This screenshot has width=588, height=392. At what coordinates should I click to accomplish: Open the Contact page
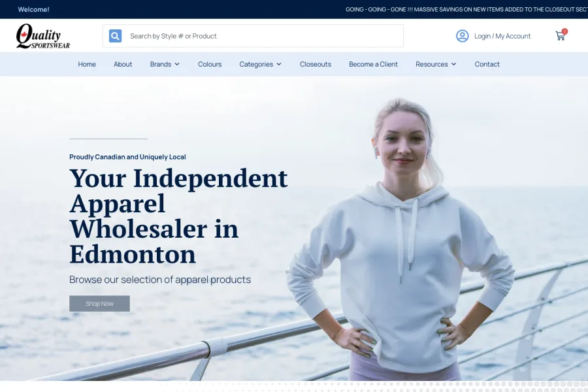pos(487,64)
